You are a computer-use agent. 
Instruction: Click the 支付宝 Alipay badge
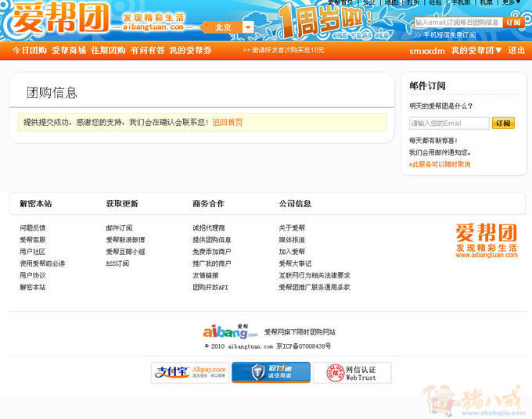pos(190,373)
